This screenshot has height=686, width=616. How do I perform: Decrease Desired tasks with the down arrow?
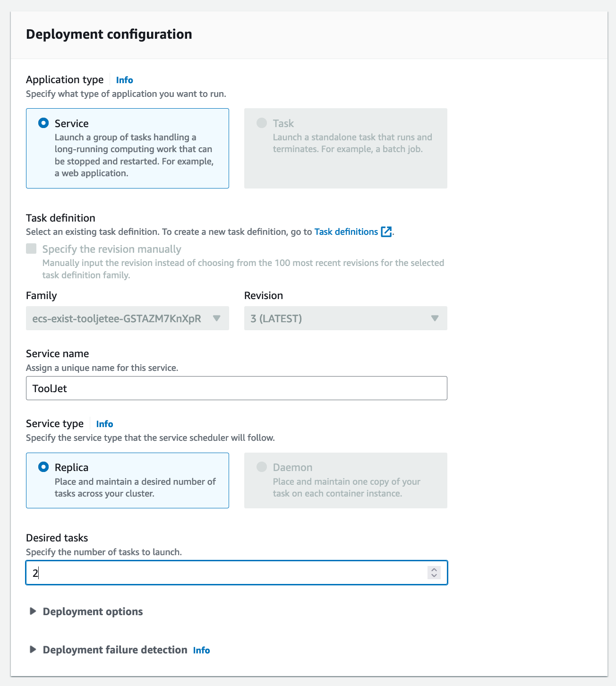click(434, 576)
